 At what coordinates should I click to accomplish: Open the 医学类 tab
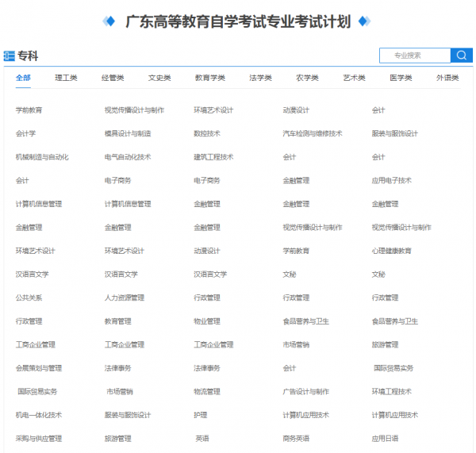pos(401,78)
